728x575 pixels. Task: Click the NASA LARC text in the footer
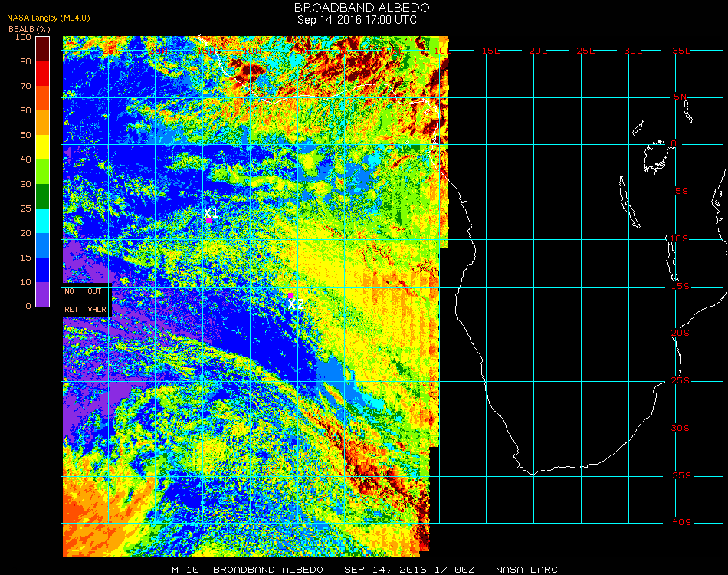point(526,570)
